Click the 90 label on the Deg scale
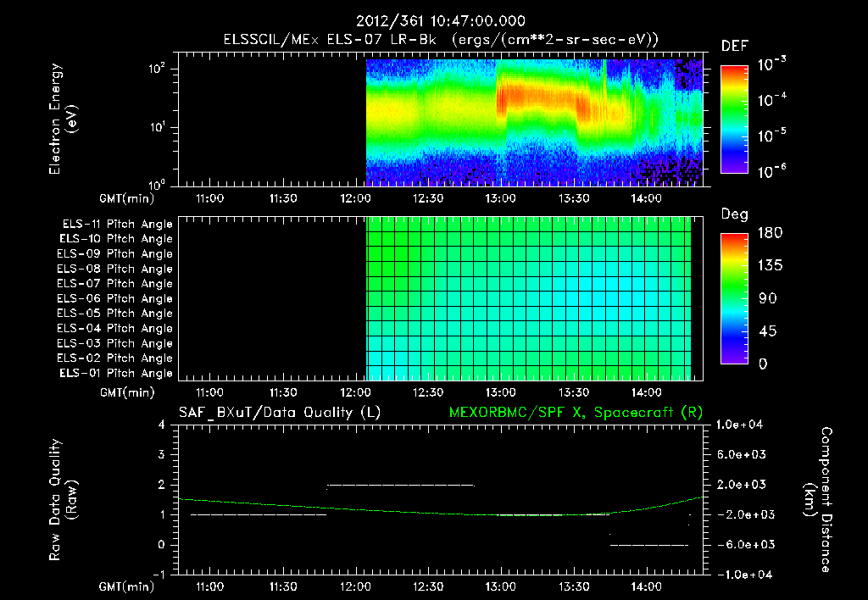Image resolution: width=868 pixels, height=600 pixels. click(768, 298)
